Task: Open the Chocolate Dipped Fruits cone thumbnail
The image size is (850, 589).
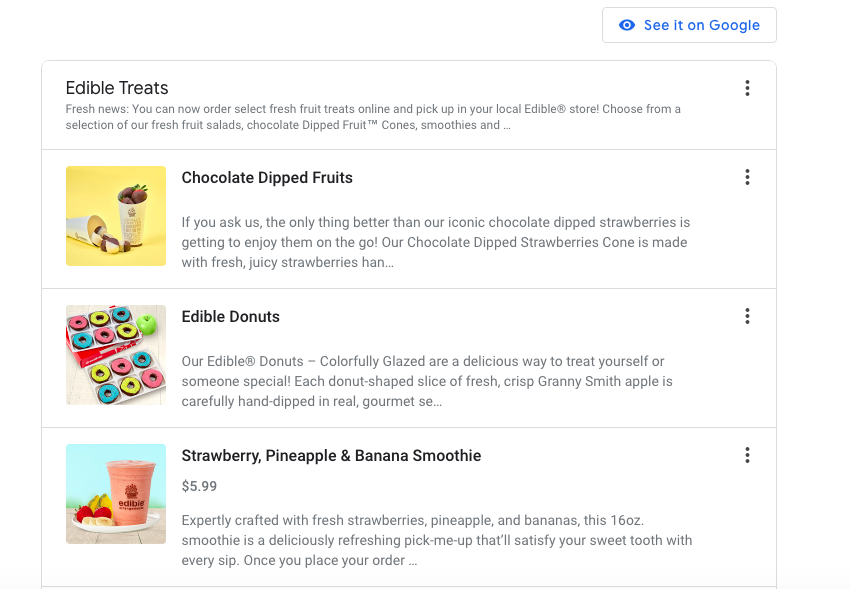Action: coord(115,217)
